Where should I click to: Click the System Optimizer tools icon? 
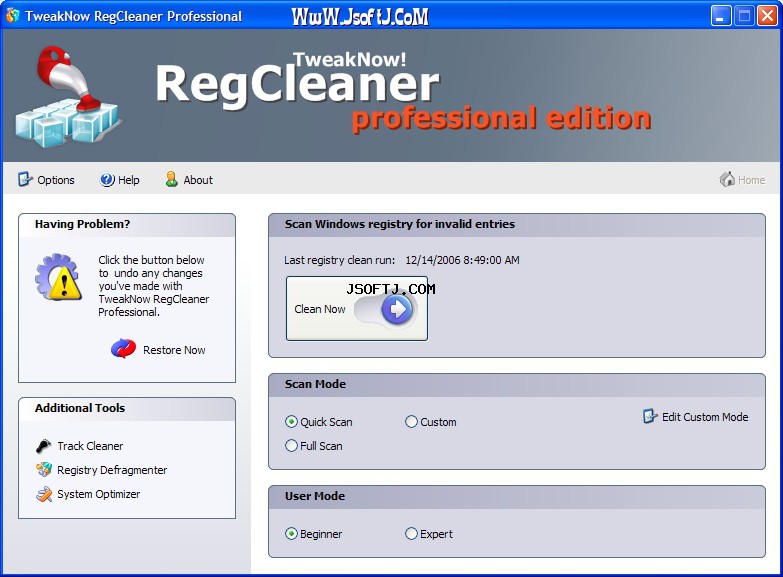pos(43,494)
